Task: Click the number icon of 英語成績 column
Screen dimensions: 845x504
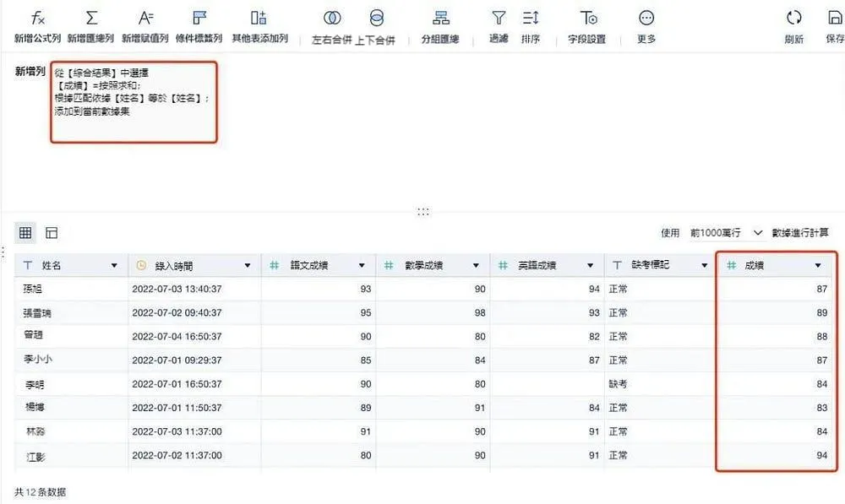Action: tap(503, 265)
